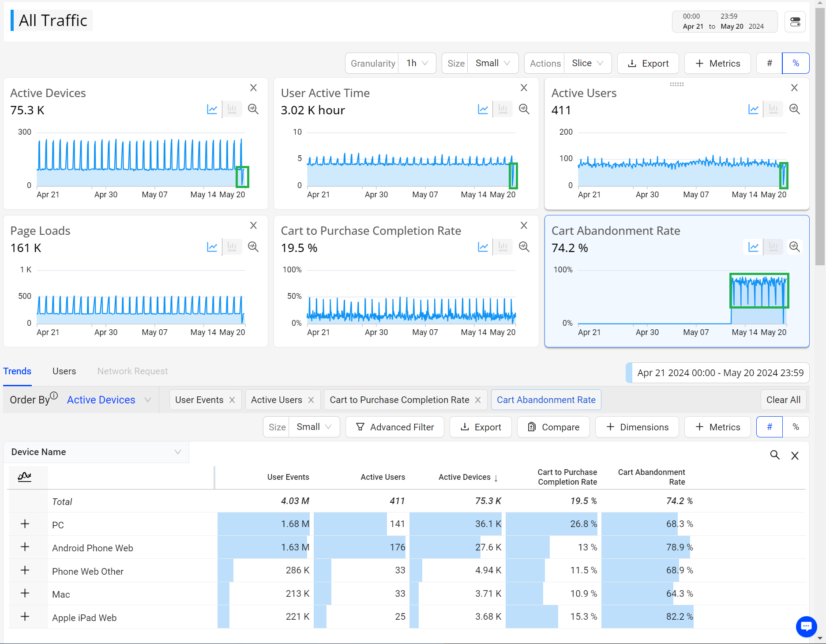Click zoom icon on Page Loads card
Screen dimensions: 826x644
[x=253, y=247]
